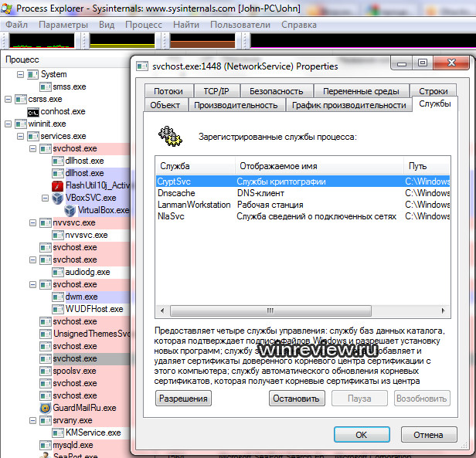
Task: Click the conhost.exe console icon
Action: [x=33, y=113]
